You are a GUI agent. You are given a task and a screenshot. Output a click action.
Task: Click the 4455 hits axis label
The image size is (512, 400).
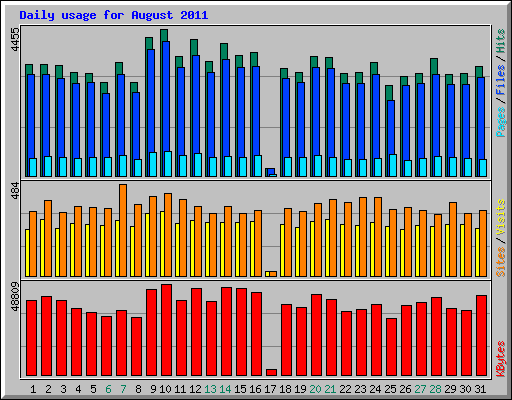tap(15, 40)
